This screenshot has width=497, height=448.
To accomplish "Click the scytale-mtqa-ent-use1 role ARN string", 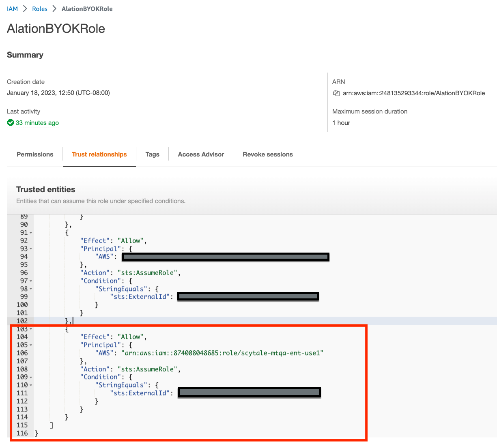I will [222, 353].
